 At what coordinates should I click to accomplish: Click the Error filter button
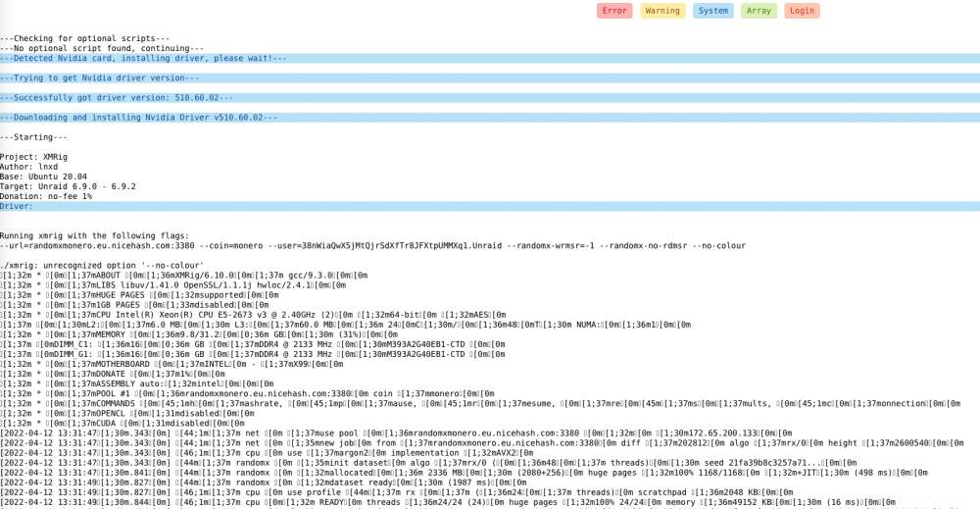tap(614, 11)
